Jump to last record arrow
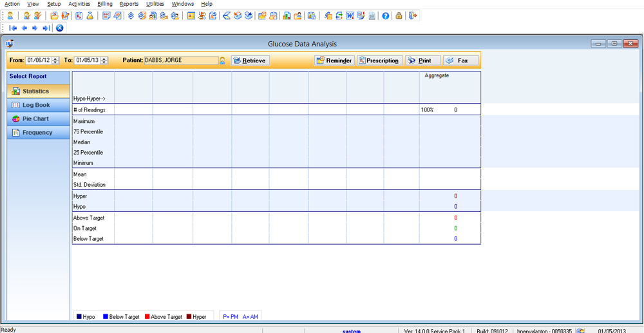 [x=46, y=28]
